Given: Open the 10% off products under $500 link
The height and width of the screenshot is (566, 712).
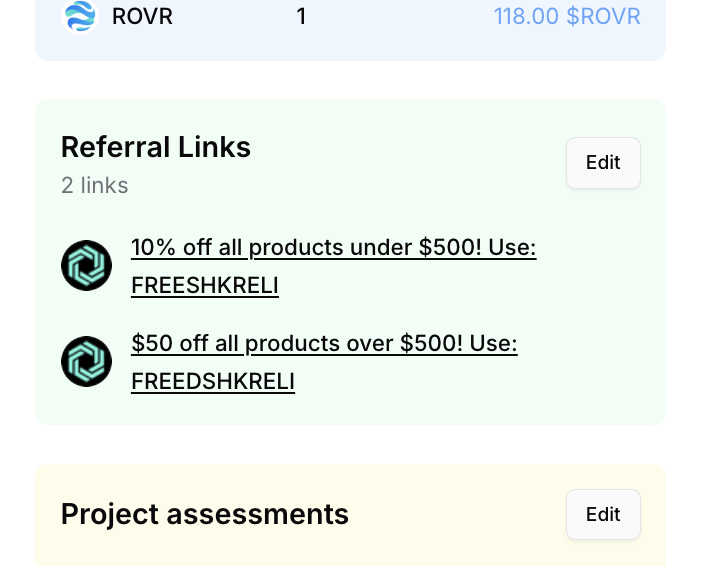Looking at the screenshot, I should coord(333,266).
